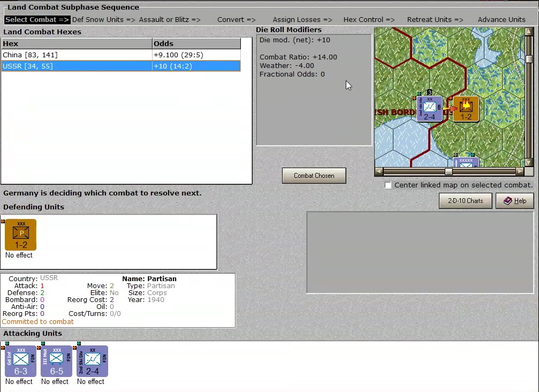539x392 pixels.
Task: Sort by the Odds column header
Action: (x=196, y=44)
